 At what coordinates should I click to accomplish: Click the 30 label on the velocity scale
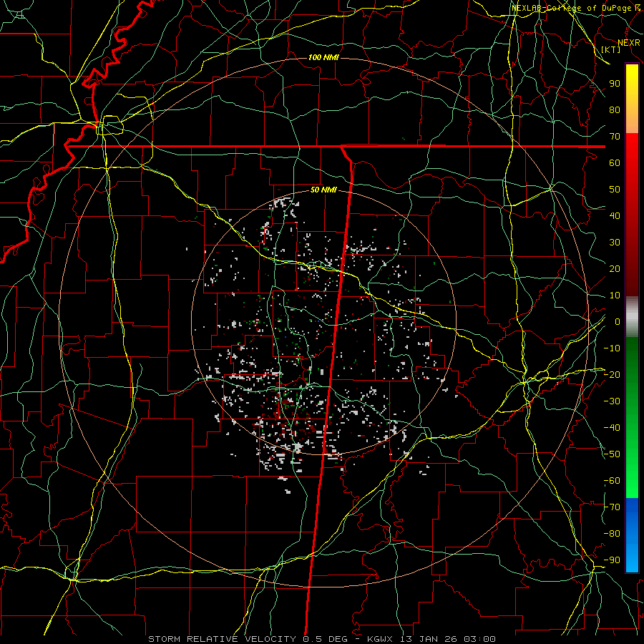click(x=615, y=243)
